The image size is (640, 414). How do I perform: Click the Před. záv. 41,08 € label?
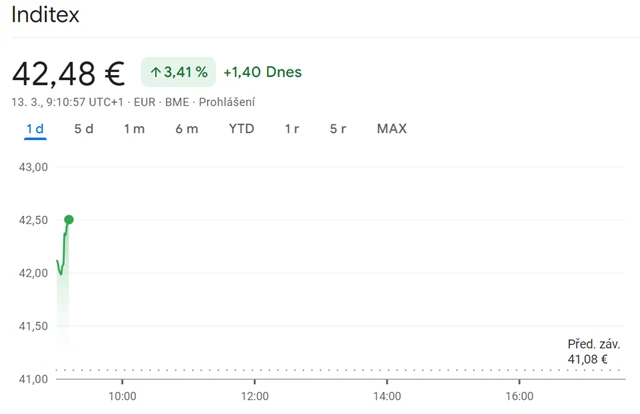[x=587, y=351]
